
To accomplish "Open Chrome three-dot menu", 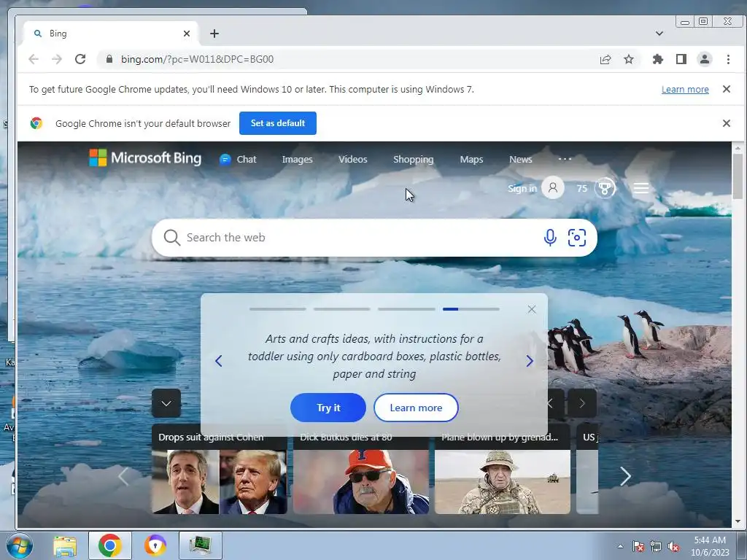I will [x=728, y=59].
